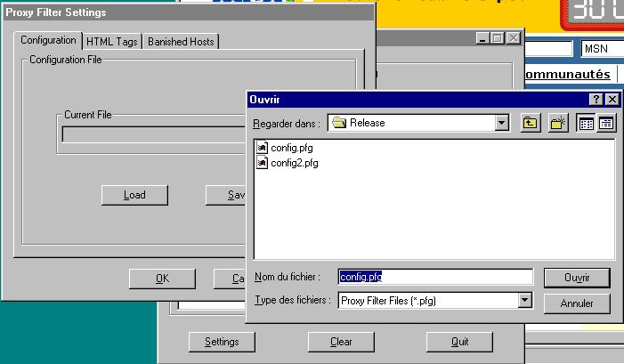Click the Nom du fichier text field
The width and height of the screenshot is (624, 364).
click(x=434, y=277)
